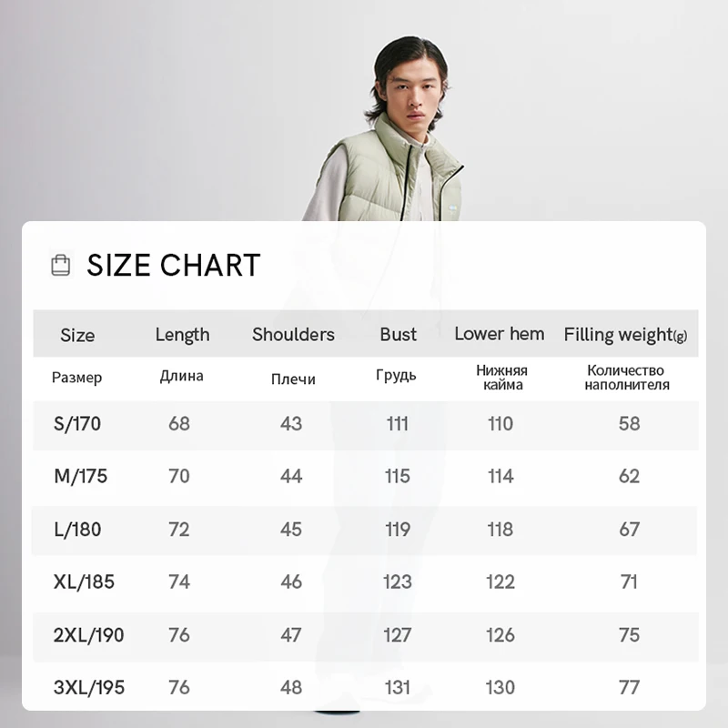
Task: Select the 2XL/190 size row label
Action: click(x=89, y=634)
